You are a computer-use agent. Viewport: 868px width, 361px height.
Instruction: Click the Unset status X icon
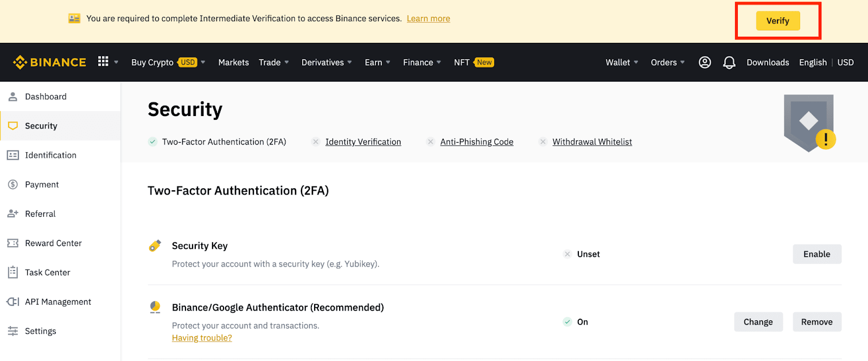point(567,254)
